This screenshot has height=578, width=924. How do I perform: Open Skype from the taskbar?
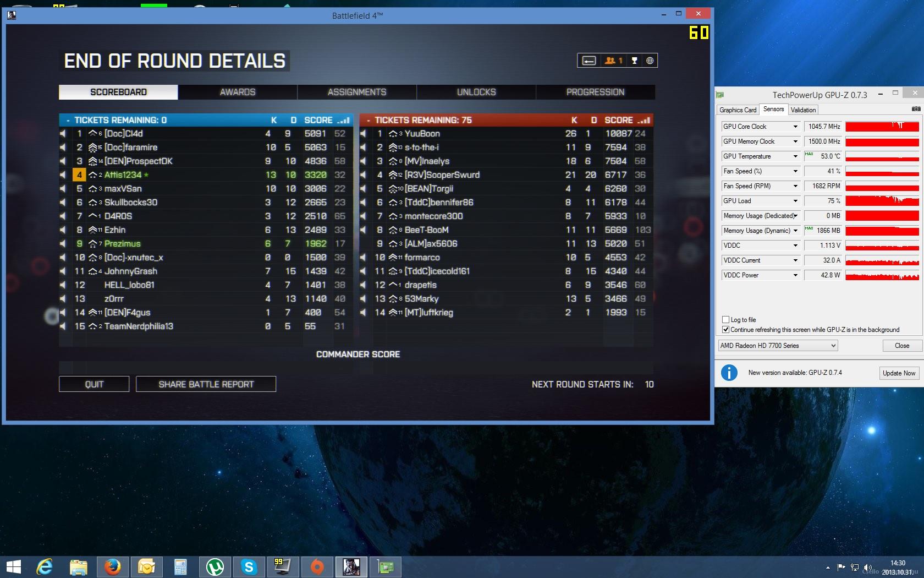(x=249, y=567)
